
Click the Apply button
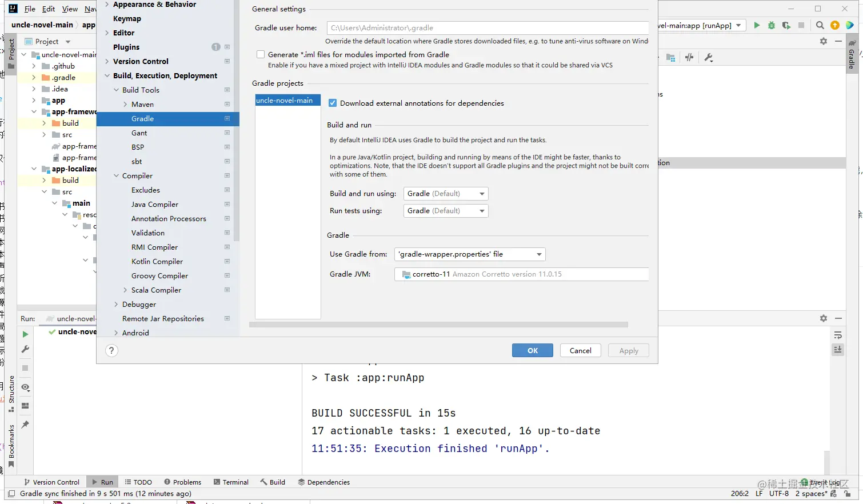pos(629,351)
